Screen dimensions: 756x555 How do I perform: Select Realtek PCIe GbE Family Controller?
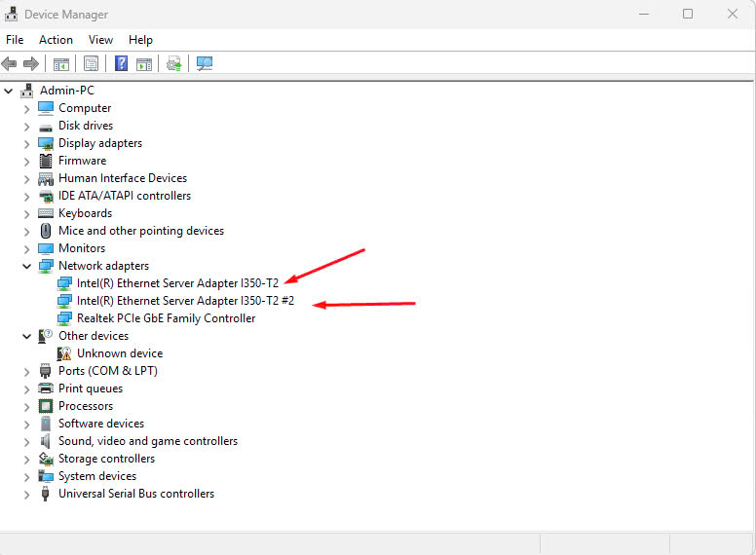click(166, 318)
